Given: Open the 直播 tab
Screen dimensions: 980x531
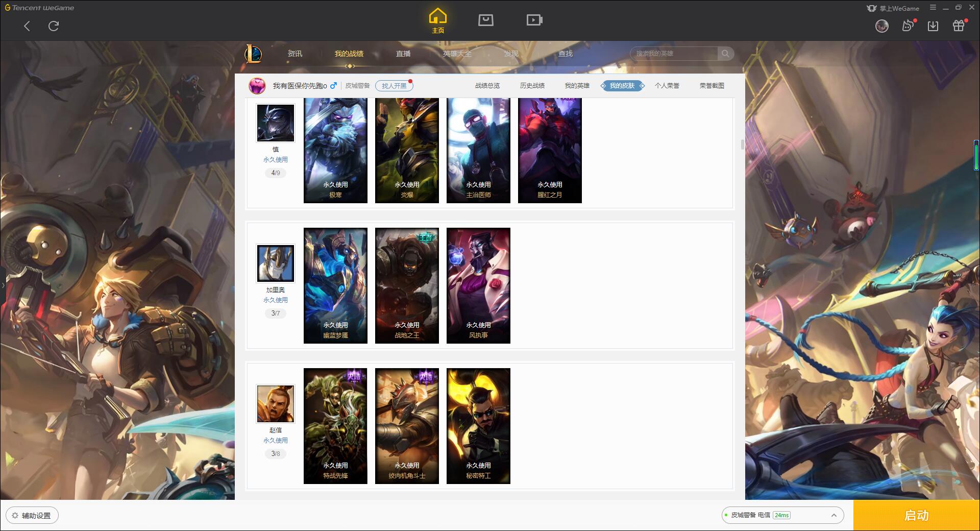Looking at the screenshot, I should click(x=403, y=54).
